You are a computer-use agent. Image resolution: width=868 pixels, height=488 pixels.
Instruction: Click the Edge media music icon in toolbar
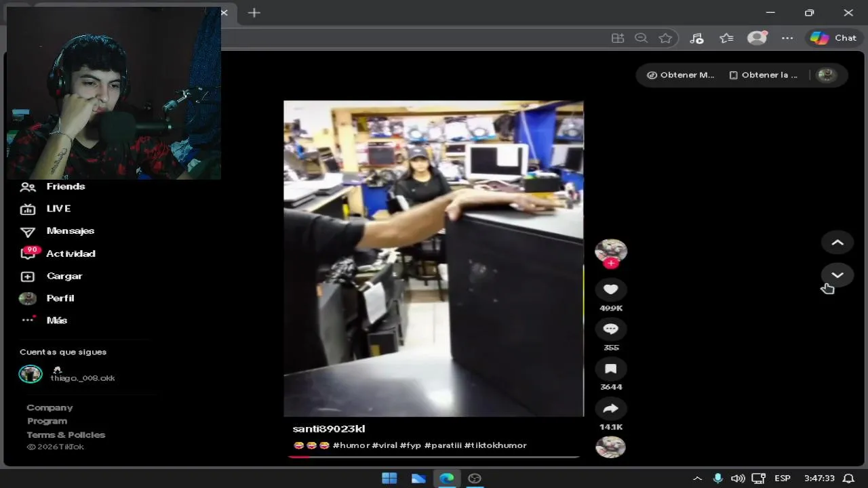(696, 38)
